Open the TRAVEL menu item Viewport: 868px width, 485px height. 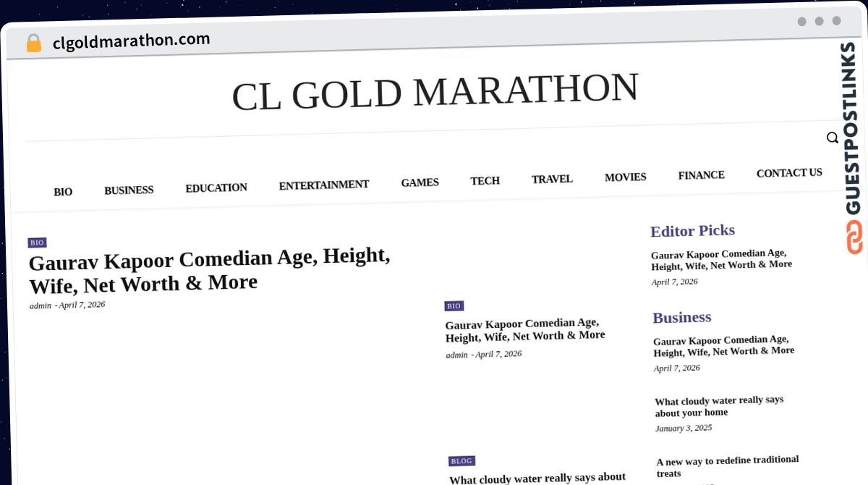(552, 179)
